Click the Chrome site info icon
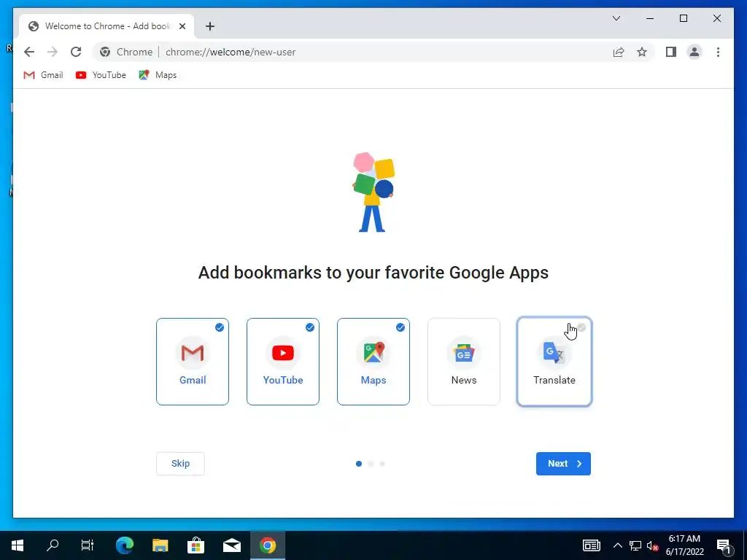The height and width of the screenshot is (560, 747). point(105,52)
